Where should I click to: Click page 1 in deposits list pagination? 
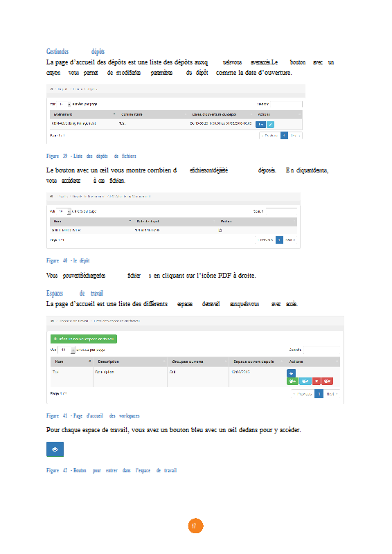pyautogui.click(x=284, y=135)
